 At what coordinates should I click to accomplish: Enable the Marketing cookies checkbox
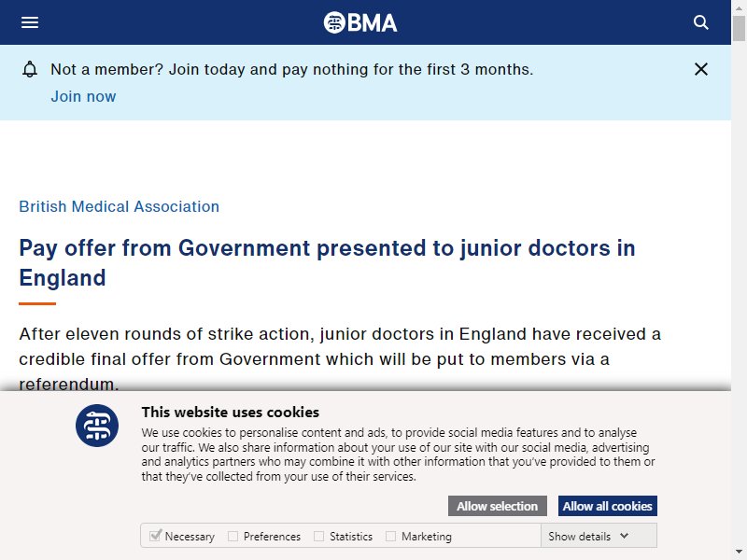pos(390,536)
